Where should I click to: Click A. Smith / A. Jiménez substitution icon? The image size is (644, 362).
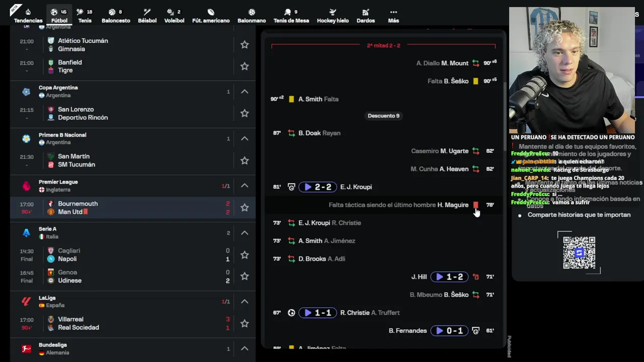[x=291, y=241]
